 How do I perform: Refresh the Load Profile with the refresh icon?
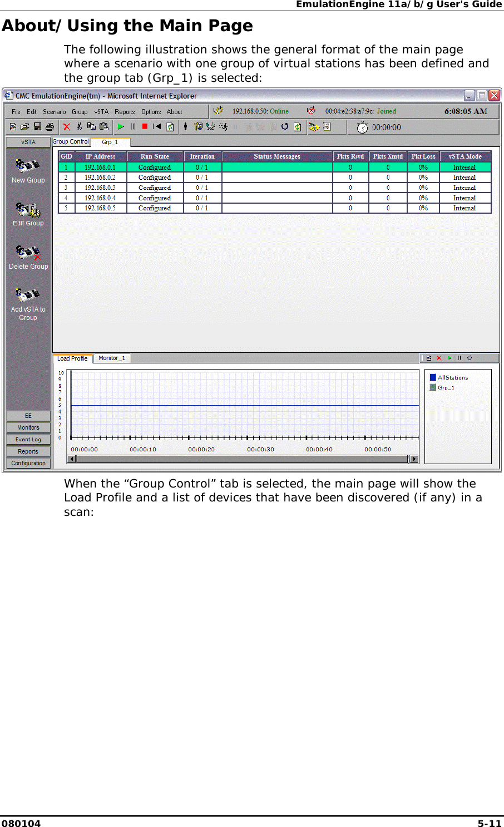coord(470,358)
